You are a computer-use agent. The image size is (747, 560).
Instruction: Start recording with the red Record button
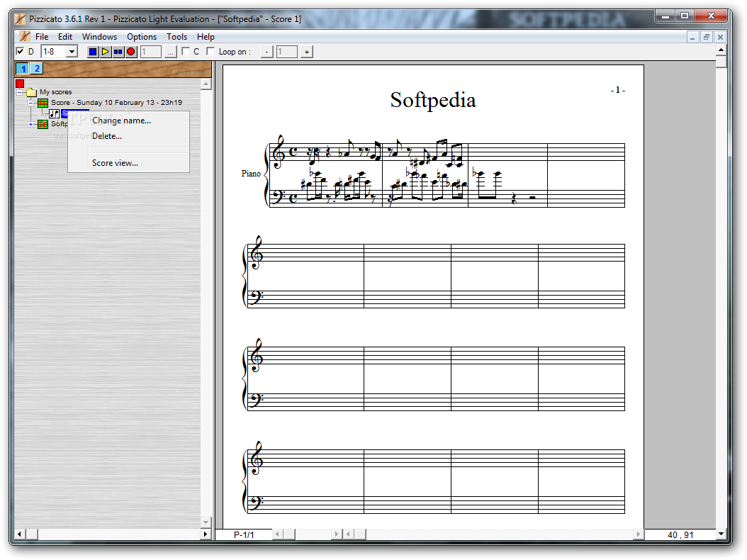[131, 52]
